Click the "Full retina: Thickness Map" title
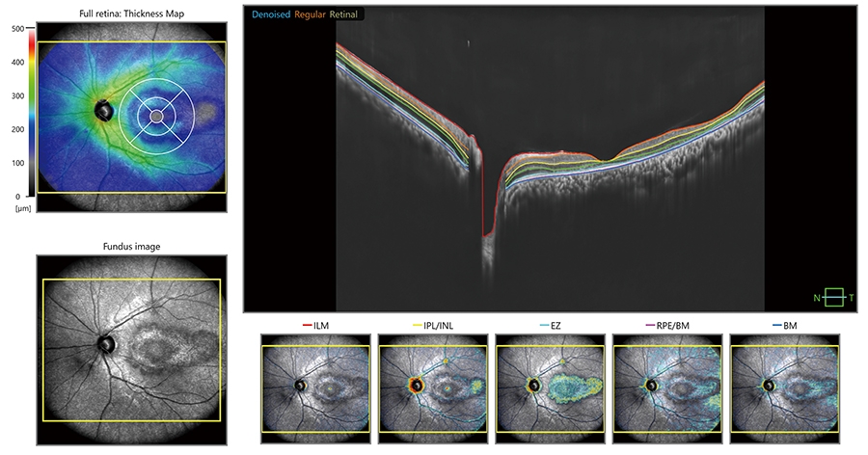 [x=132, y=13]
